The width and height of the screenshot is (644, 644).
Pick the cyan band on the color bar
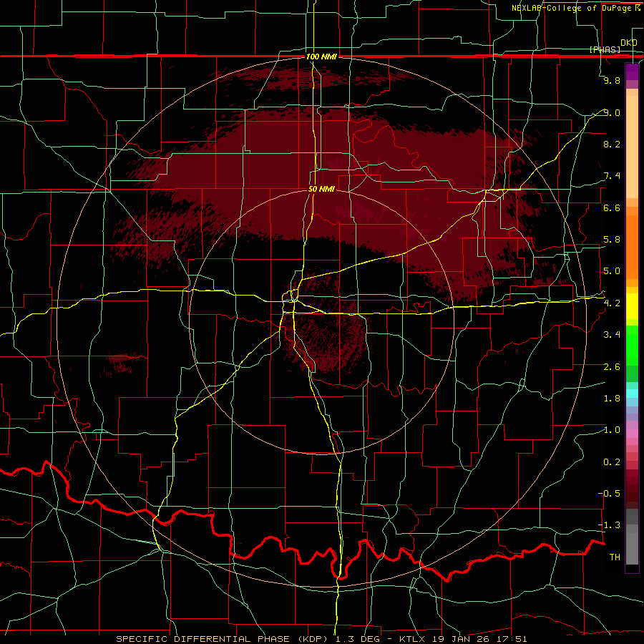point(632,394)
